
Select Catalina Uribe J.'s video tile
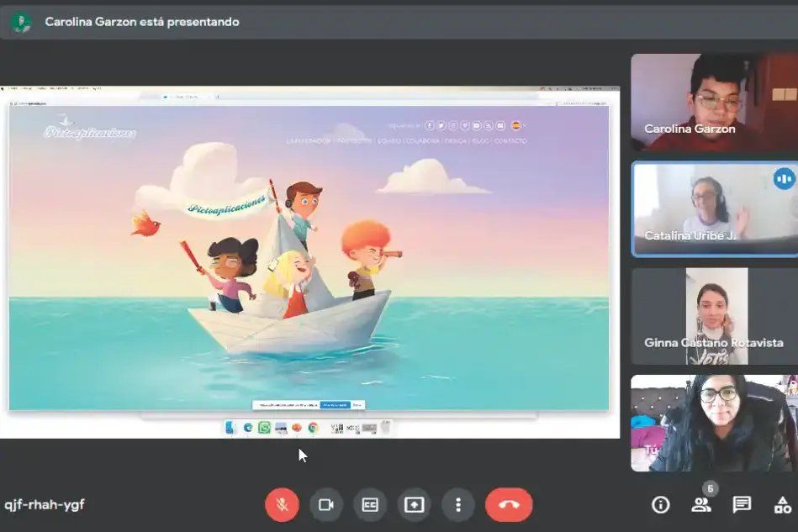(715, 209)
